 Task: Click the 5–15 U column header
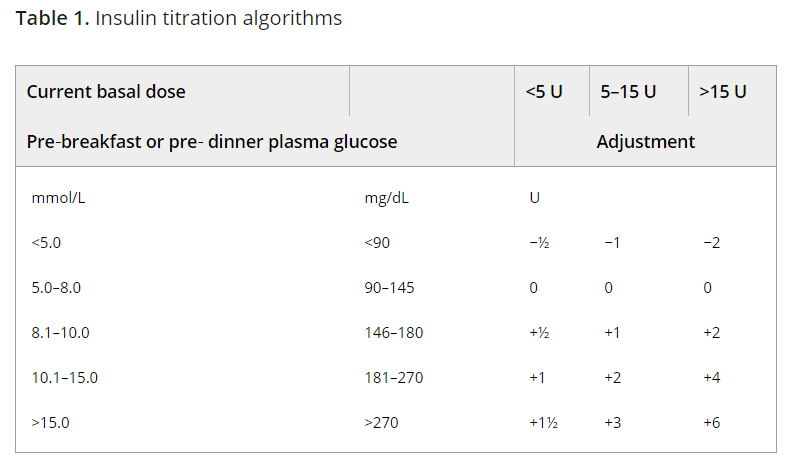628,92
